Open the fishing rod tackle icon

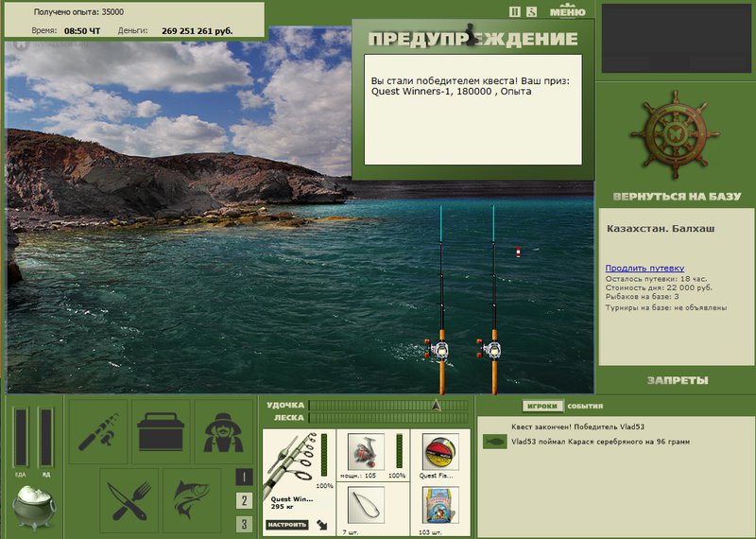(x=98, y=432)
